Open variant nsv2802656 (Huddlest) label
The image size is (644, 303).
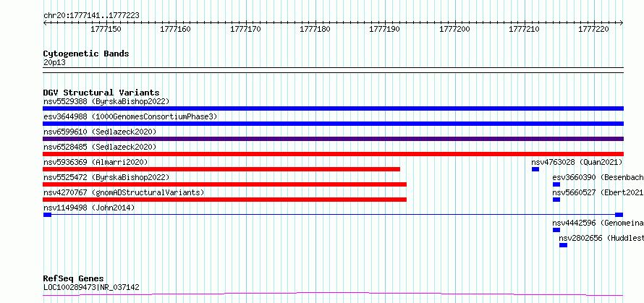click(601, 238)
